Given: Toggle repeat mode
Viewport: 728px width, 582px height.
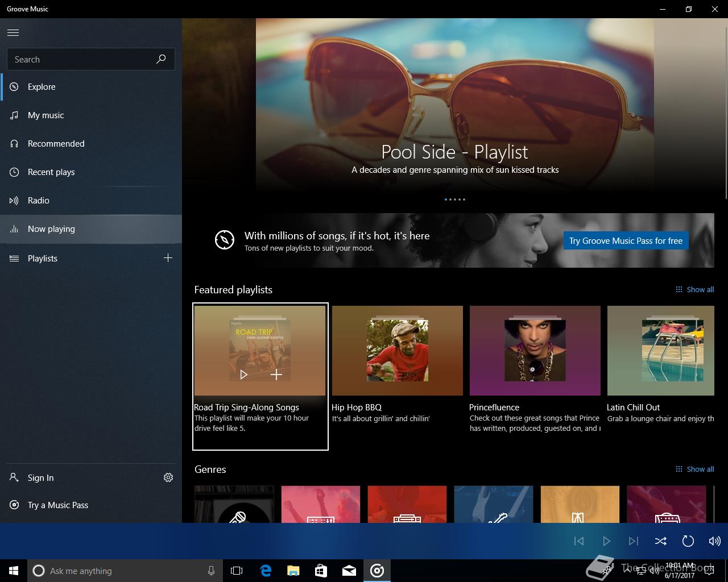Looking at the screenshot, I should coord(688,541).
